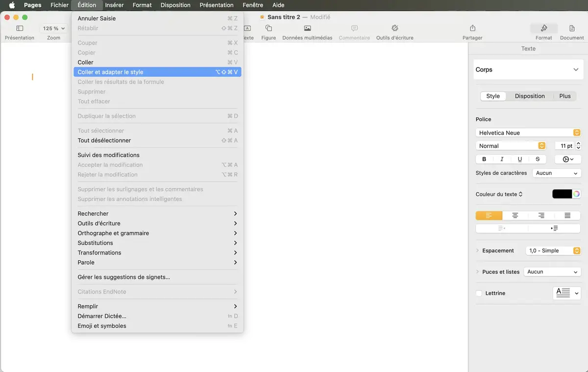Open the Document inspector icon
The width and height of the screenshot is (588, 372).
pos(572,29)
